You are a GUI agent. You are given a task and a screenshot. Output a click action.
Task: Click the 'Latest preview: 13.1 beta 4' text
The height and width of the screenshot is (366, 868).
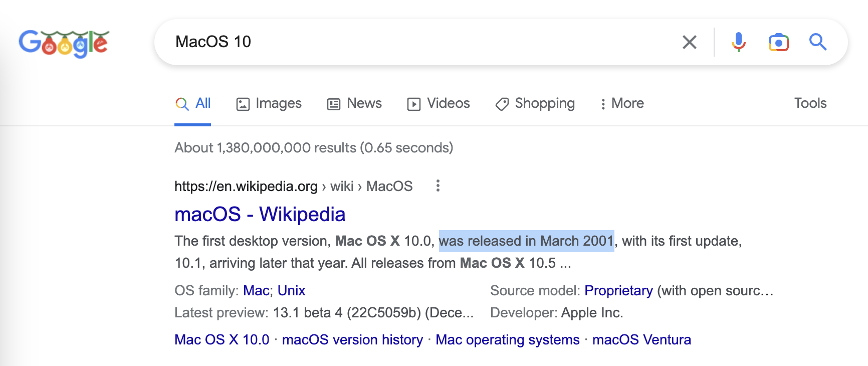click(x=259, y=313)
